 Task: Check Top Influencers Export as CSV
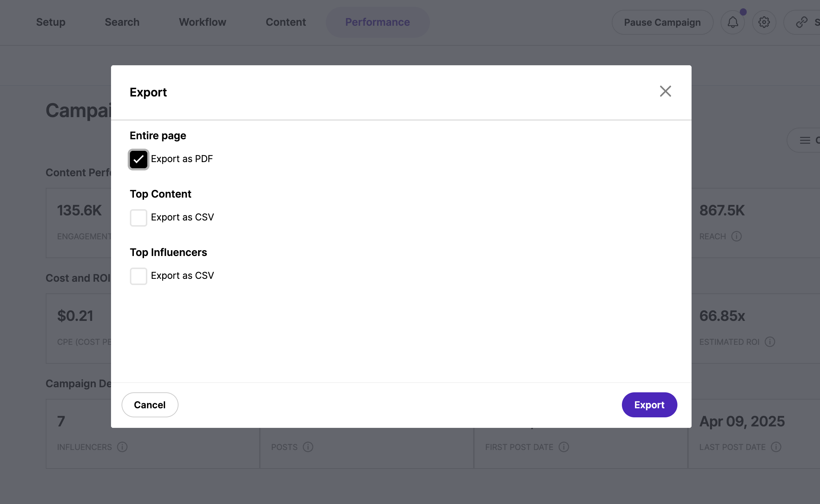click(139, 276)
